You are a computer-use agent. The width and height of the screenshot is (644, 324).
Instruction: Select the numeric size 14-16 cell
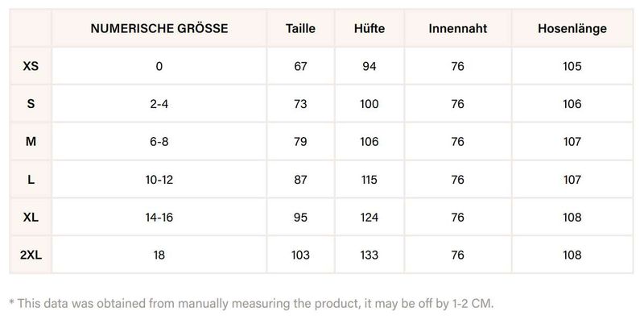159,218
